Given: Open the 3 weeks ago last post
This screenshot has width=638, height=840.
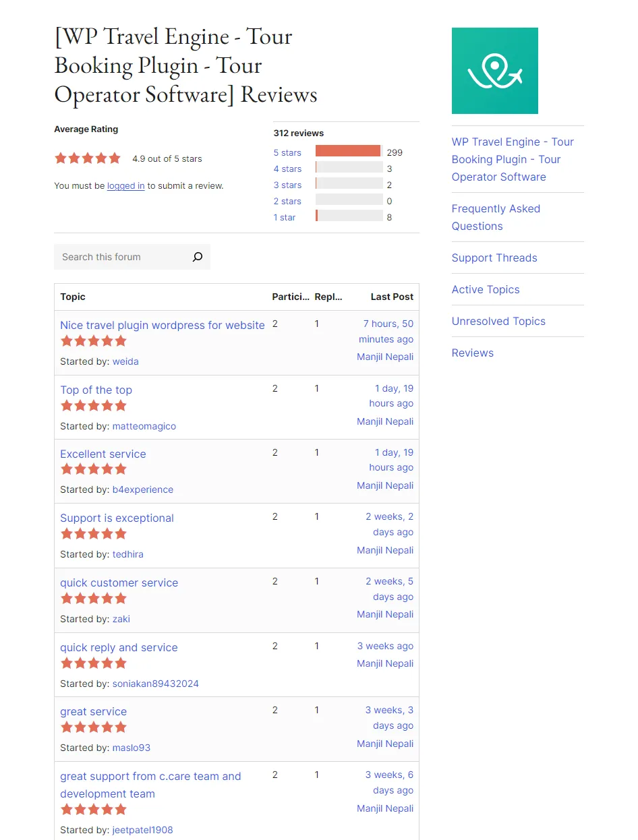Looking at the screenshot, I should tap(385, 646).
